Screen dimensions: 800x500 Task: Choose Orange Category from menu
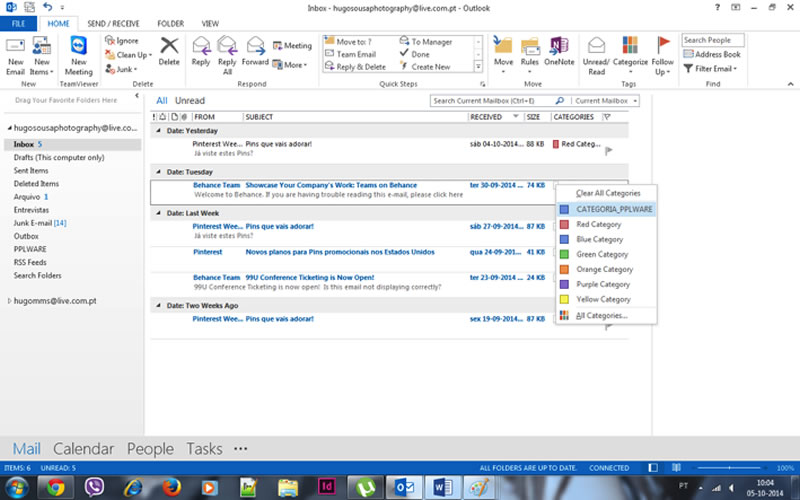click(607, 269)
